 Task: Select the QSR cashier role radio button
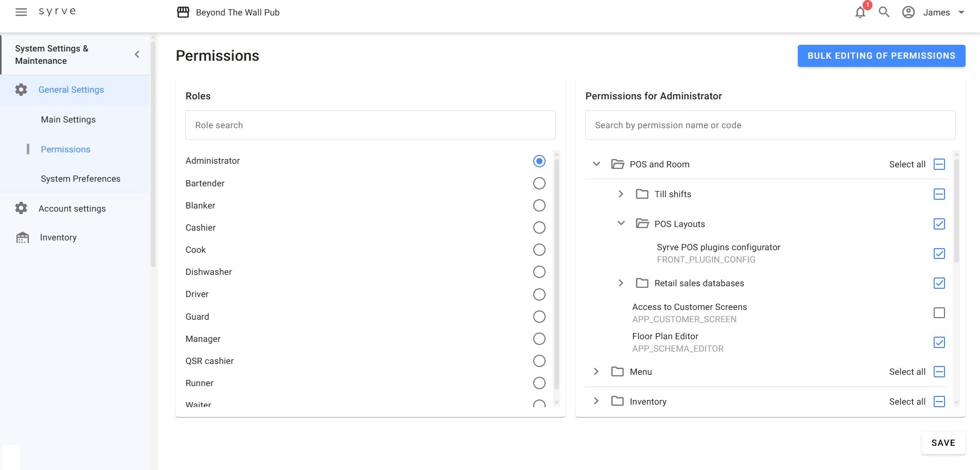539,361
